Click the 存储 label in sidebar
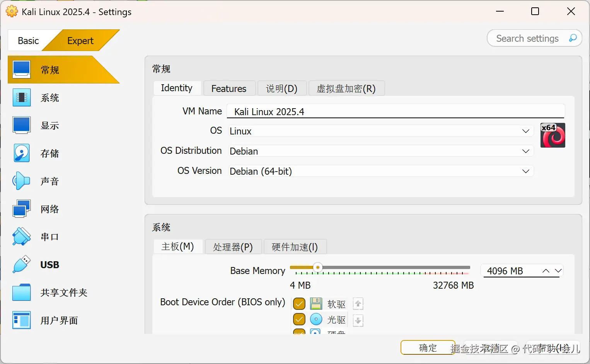 click(x=50, y=153)
